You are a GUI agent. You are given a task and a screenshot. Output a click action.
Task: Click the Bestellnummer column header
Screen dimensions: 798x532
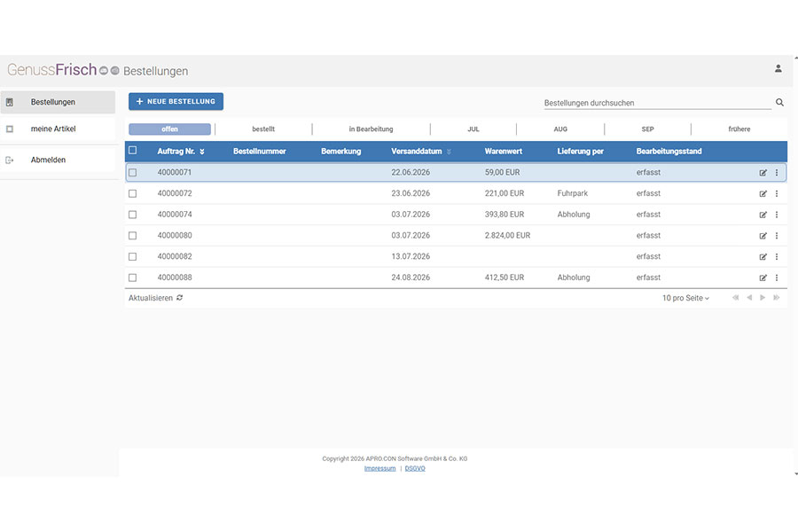(x=260, y=152)
